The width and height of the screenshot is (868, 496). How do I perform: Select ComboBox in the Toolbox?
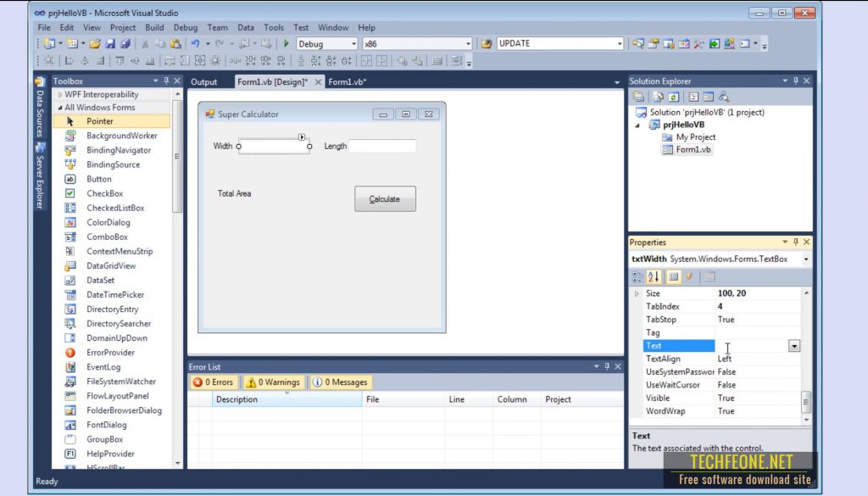pyautogui.click(x=107, y=237)
